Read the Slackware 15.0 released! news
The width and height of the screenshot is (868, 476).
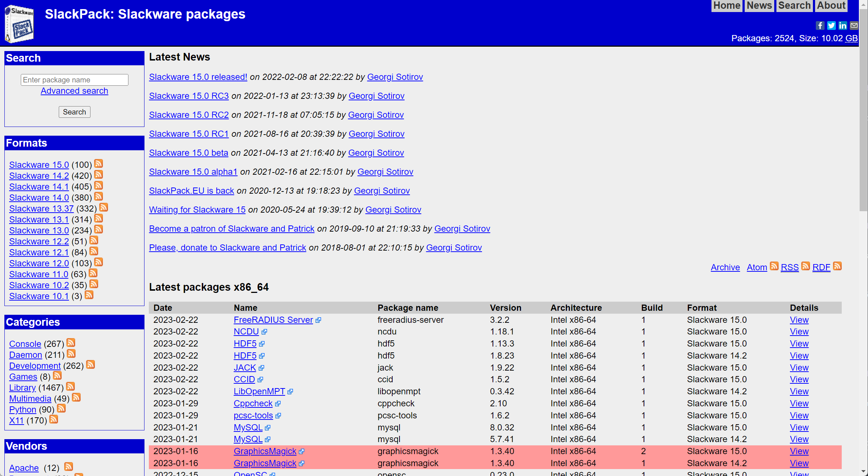point(198,77)
